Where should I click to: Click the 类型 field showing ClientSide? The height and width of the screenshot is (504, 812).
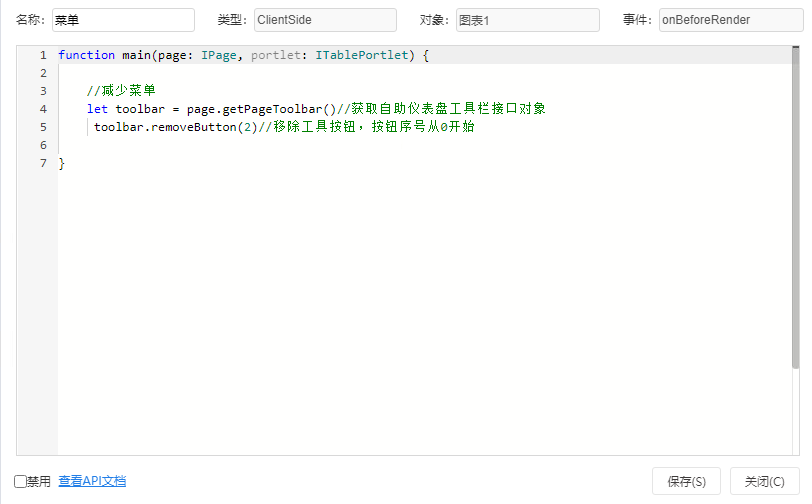[x=325, y=20]
